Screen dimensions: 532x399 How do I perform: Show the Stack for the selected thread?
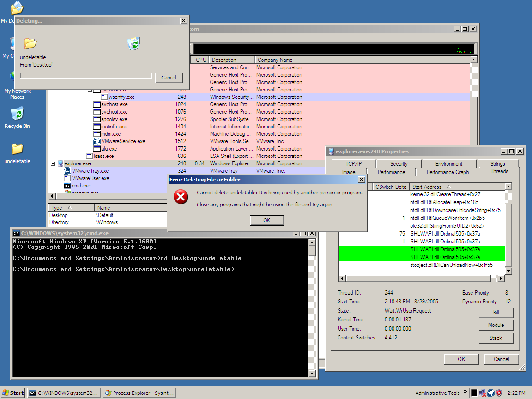(x=496, y=338)
